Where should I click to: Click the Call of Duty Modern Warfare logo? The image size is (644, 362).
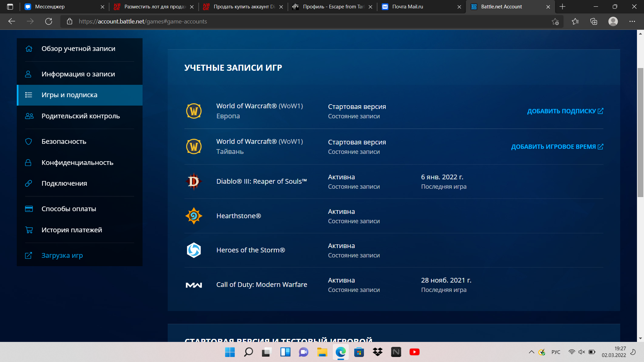click(194, 285)
